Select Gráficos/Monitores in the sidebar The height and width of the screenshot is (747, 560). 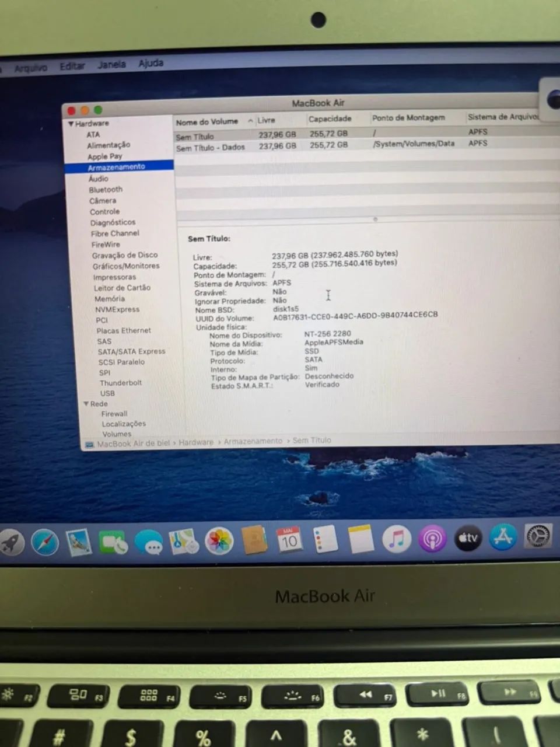126,266
